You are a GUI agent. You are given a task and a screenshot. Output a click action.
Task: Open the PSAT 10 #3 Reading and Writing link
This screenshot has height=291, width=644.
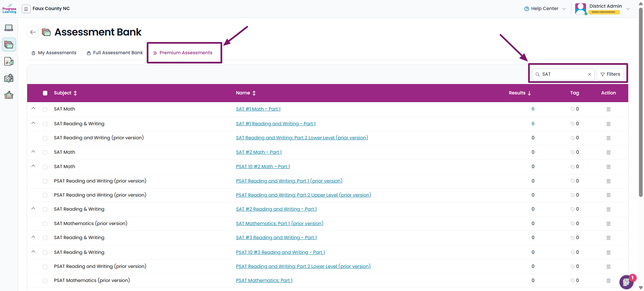(280, 252)
